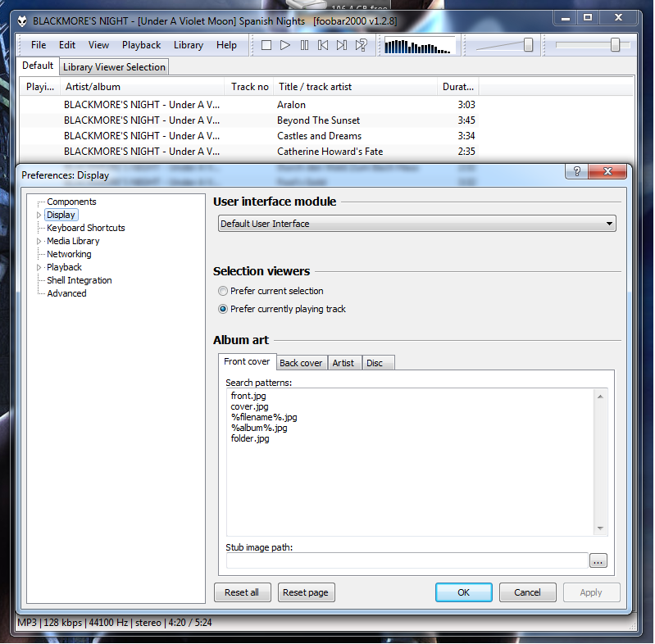Image resolution: width=655 pixels, height=644 pixels.
Task: Open the File menu
Action: 39,45
